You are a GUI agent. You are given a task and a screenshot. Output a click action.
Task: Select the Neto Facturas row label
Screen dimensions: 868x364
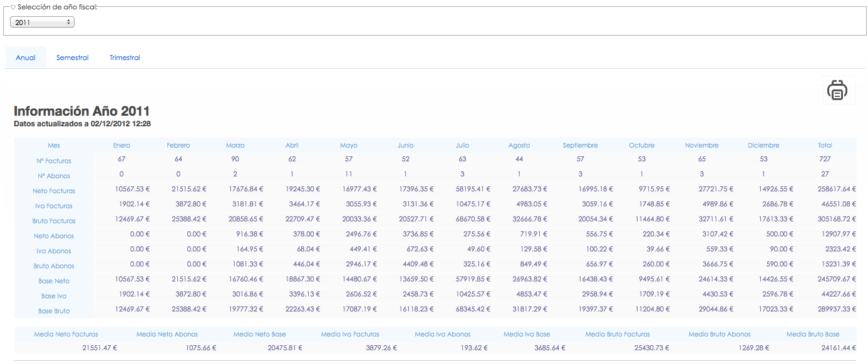(54, 191)
